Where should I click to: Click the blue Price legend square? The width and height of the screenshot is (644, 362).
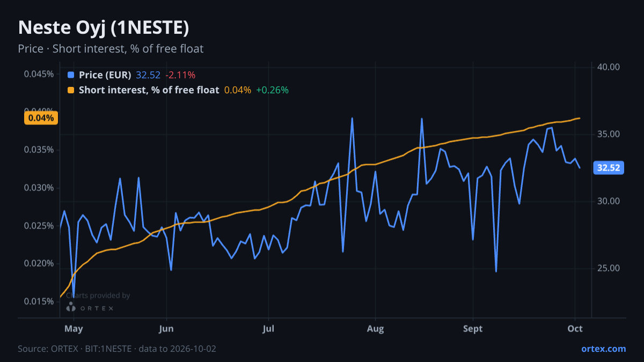coord(71,75)
